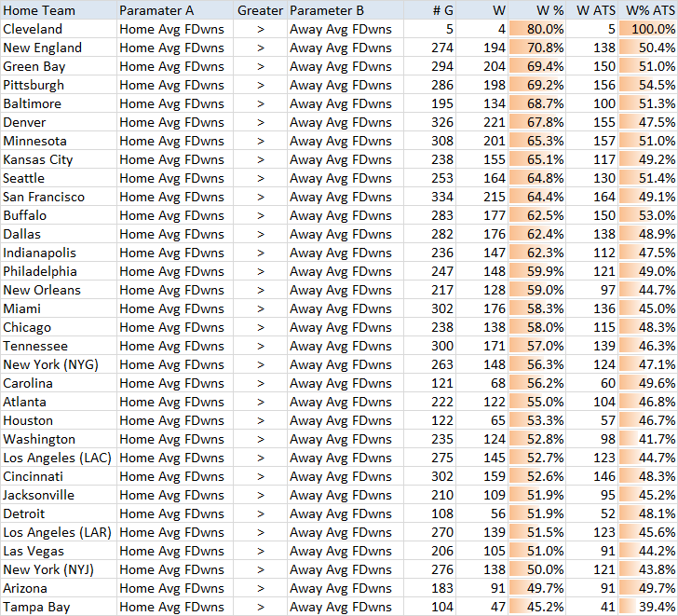Select the Parameter B column header
Image resolution: width=678 pixels, height=616 pixels.
click(346, 10)
